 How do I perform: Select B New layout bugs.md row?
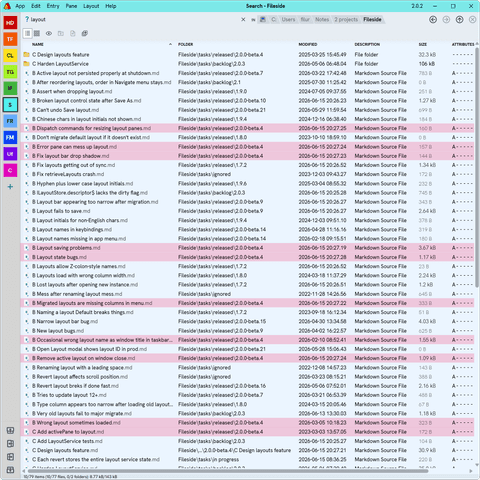(248, 331)
